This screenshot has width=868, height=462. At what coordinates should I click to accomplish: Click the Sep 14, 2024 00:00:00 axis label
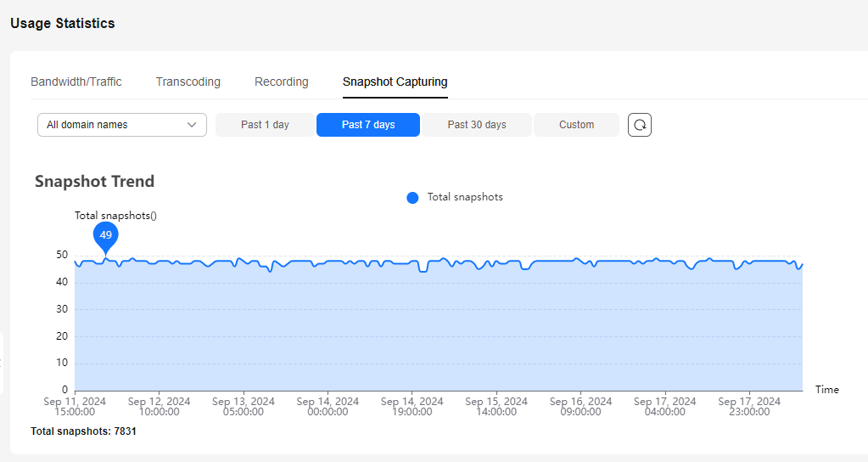[328, 407]
